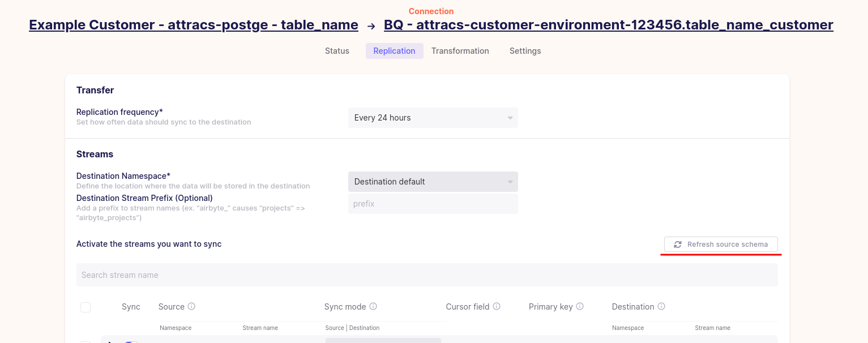868x343 pixels.
Task: Open the Status tab
Action: [x=337, y=51]
